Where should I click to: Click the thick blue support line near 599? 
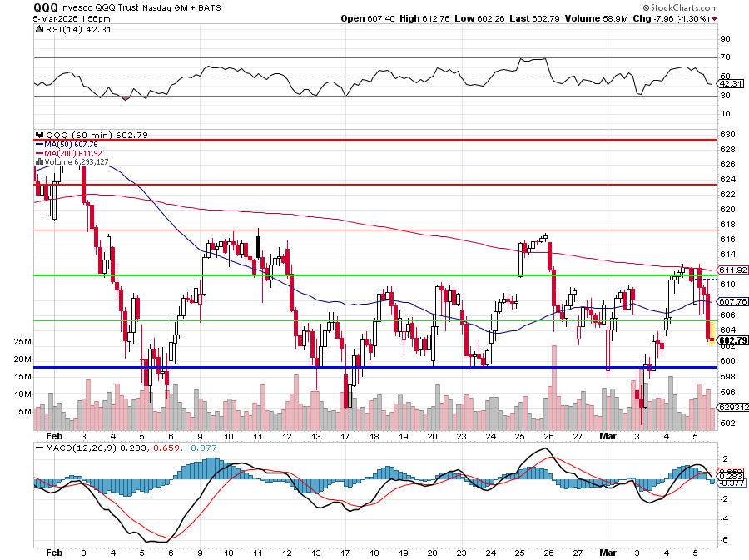[374, 367]
